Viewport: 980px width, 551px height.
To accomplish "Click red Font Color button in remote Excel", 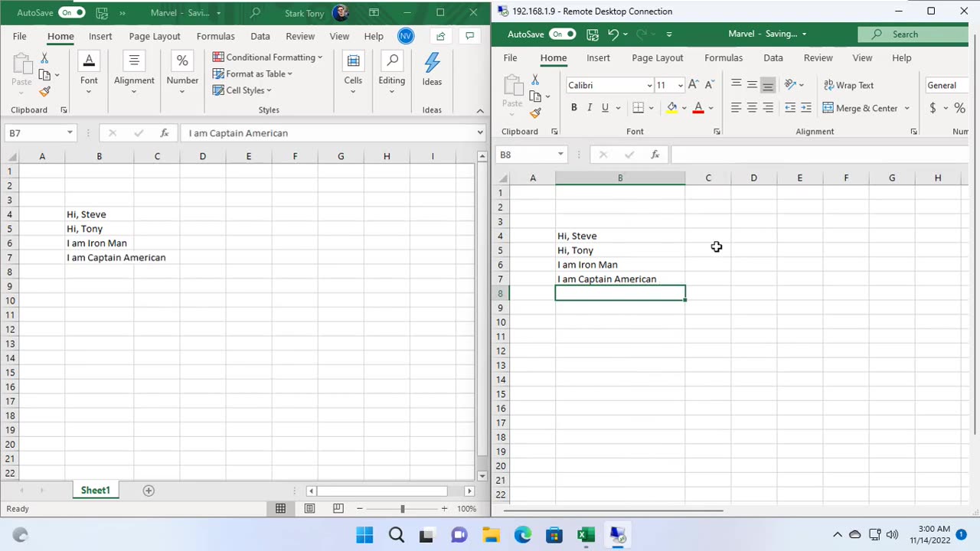I will (x=697, y=108).
